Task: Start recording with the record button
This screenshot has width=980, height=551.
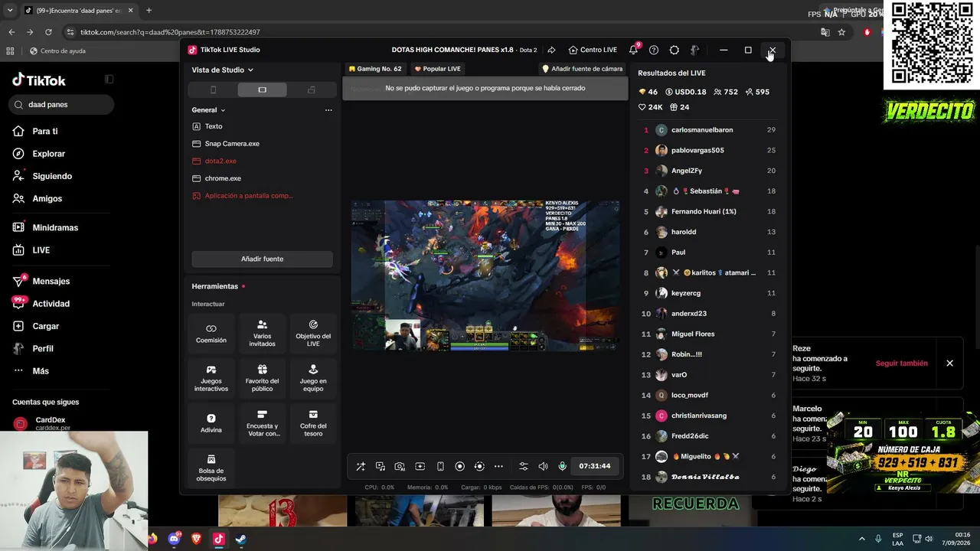Action: tap(459, 466)
